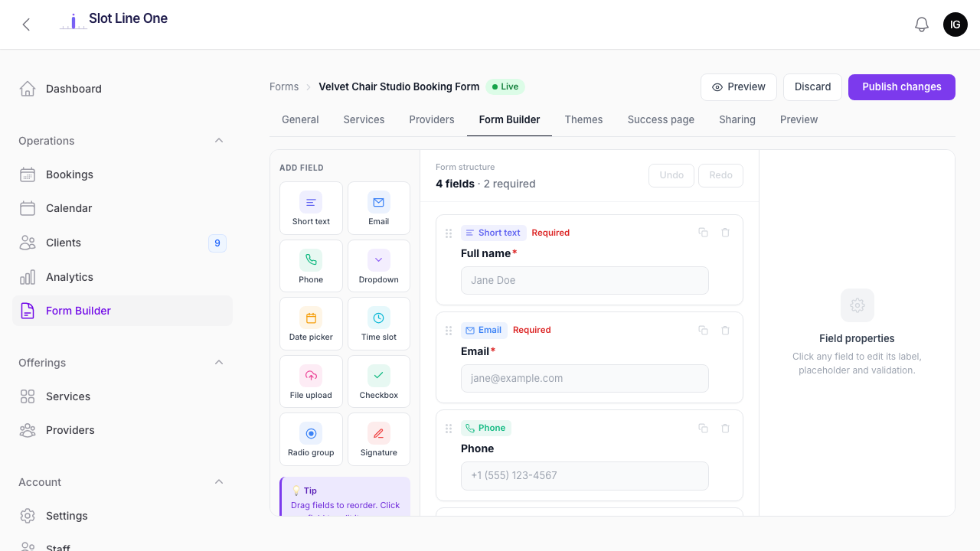Screen dimensions: 980x551
Task: Click the Redo button
Action: [x=720, y=175]
